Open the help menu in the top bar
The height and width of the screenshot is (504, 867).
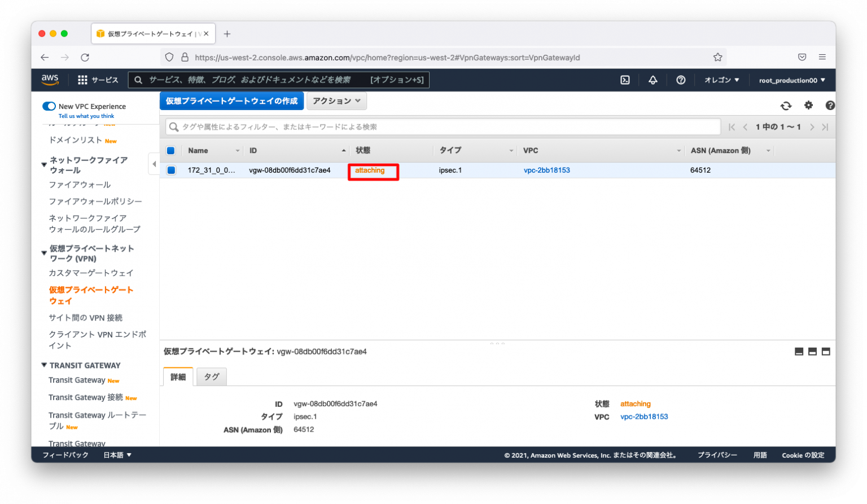[x=680, y=80]
